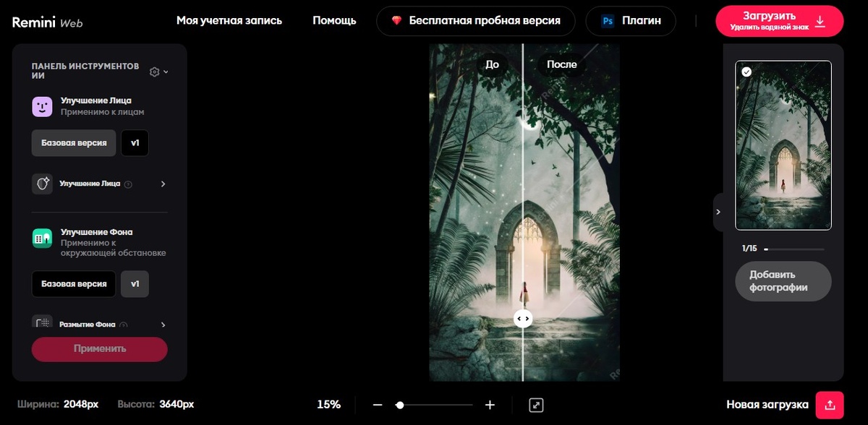Image resolution: width=868 pixels, height=425 pixels.
Task: Click the face beautify icon in Улучшение Лица row
Action: [x=42, y=184]
